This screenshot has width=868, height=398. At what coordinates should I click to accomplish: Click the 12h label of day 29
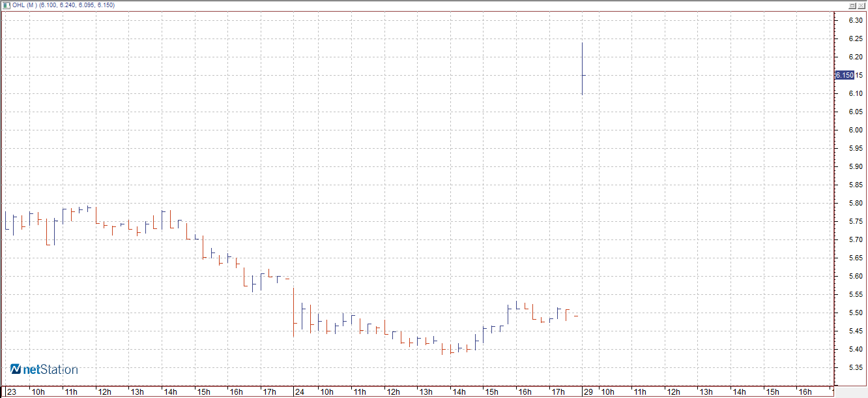coord(673,392)
